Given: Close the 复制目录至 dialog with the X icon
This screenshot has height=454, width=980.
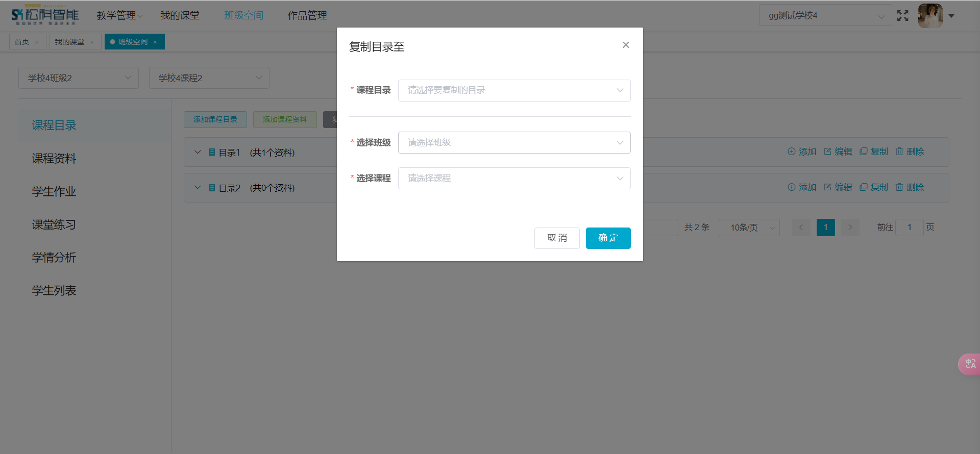Looking at the screenshot, I should [625, 45].
